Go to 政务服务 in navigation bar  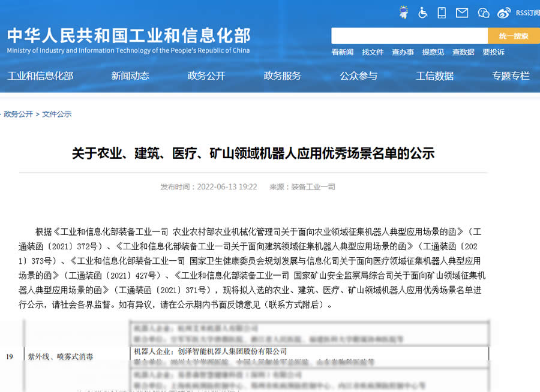(x=283, y=76)
